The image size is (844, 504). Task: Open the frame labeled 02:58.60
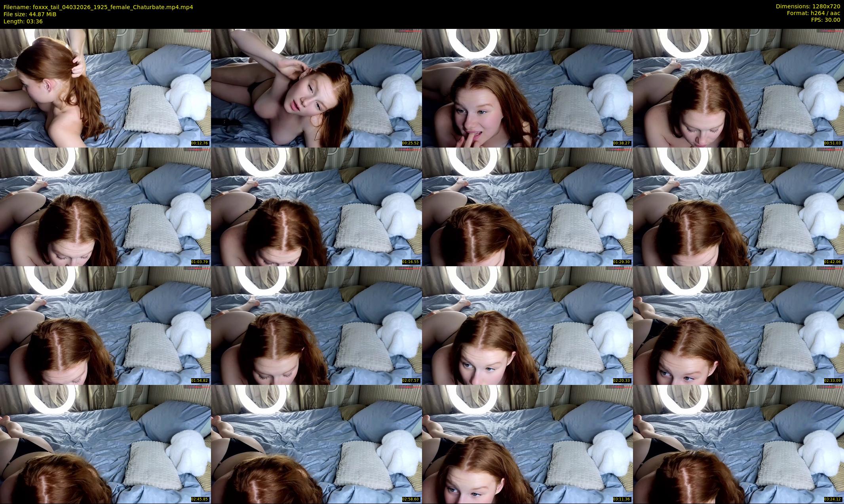[316, 444]
